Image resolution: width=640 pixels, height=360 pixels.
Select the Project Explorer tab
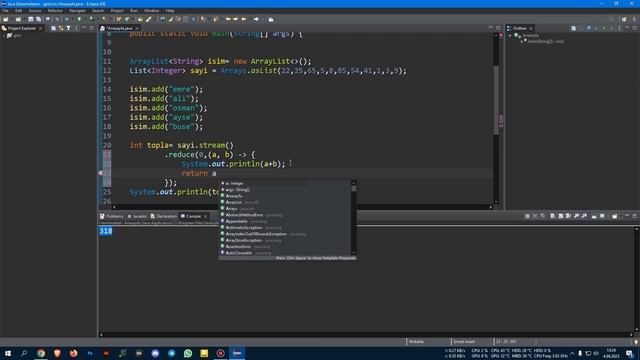coord(22,28)
